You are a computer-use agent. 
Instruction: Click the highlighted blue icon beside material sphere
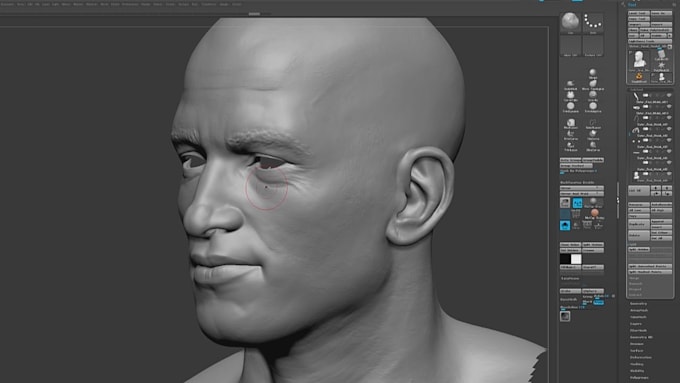point(577,203)
